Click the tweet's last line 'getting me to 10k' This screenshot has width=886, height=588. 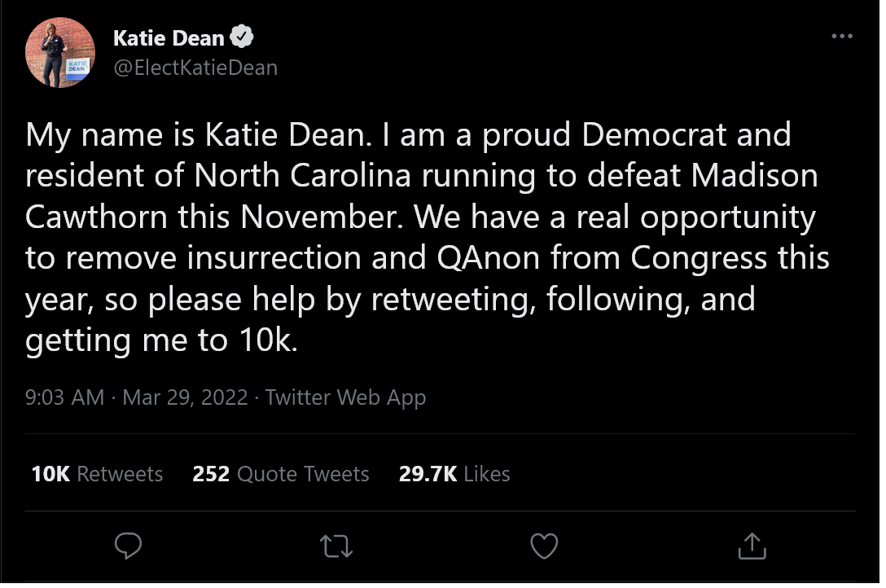coord(161,340)
